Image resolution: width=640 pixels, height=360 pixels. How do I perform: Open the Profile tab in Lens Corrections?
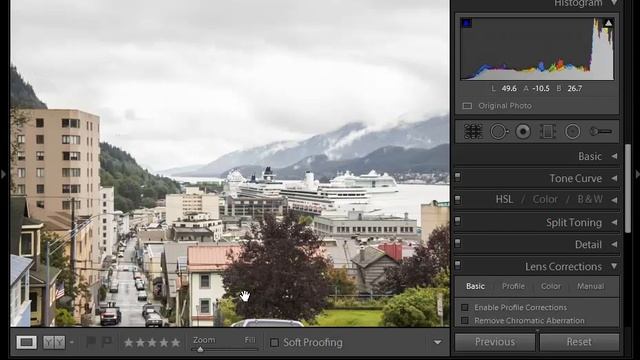pos(513,286)
